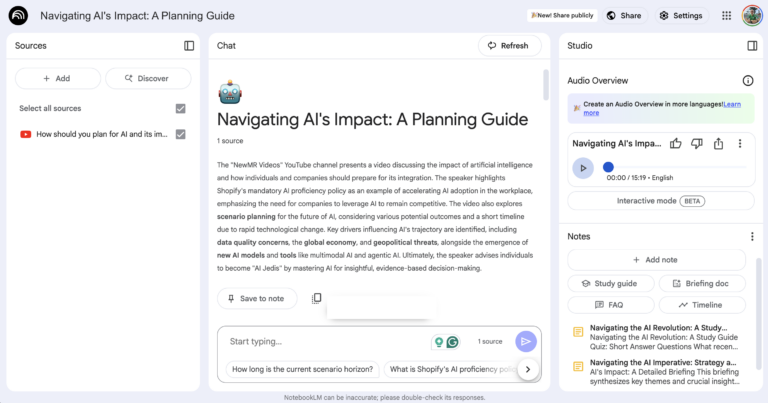Toggle Select all sources checkbox
The height and width of the screenshot is (403, 768).
pos(181,108)
